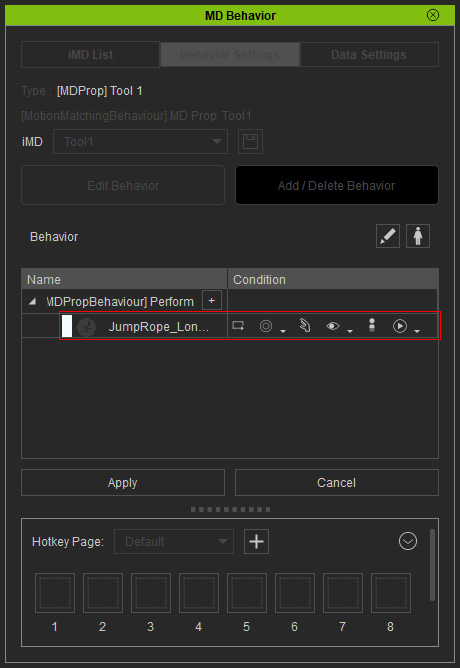Click the play circle condition icon
The image size is (460, 668).
point(400,326)
